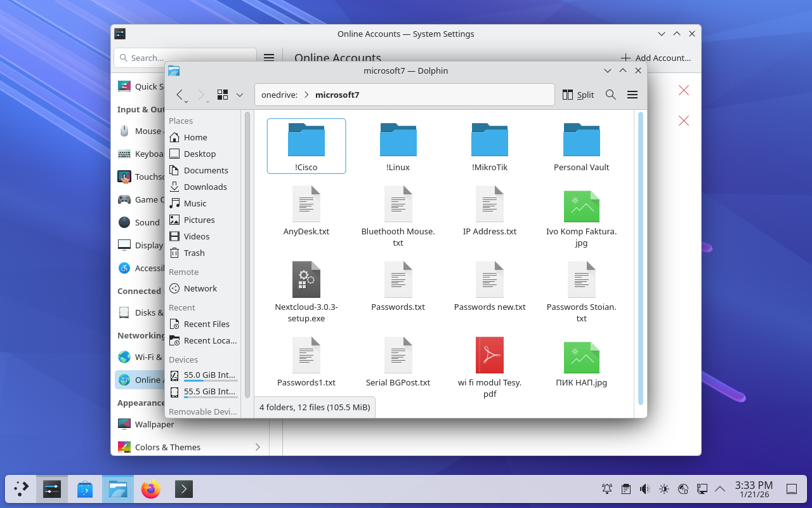This screenshot has width=812, height=508.
Task: Toggle Split view in Dolphin
Action: pos(578,95)
